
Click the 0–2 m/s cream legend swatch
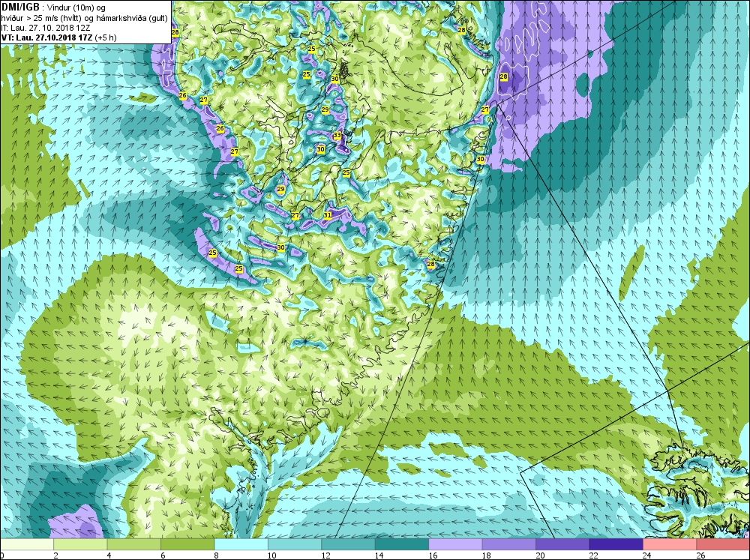27,545
